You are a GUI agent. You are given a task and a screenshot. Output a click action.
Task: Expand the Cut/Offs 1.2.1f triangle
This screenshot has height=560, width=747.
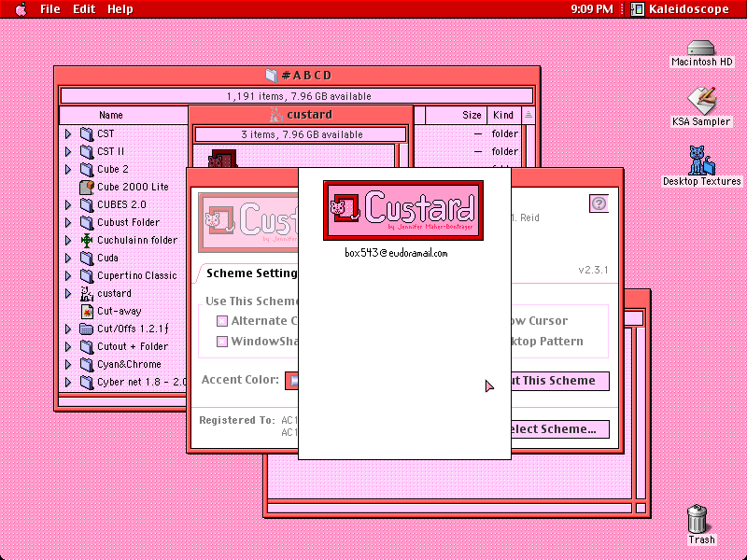point(68,329)
